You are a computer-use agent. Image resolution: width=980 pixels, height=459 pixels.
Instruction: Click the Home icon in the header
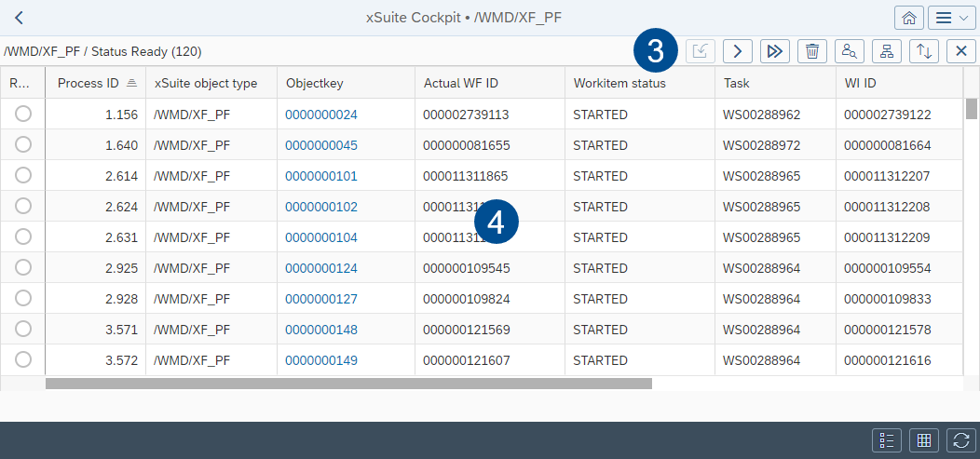[908, 18]
